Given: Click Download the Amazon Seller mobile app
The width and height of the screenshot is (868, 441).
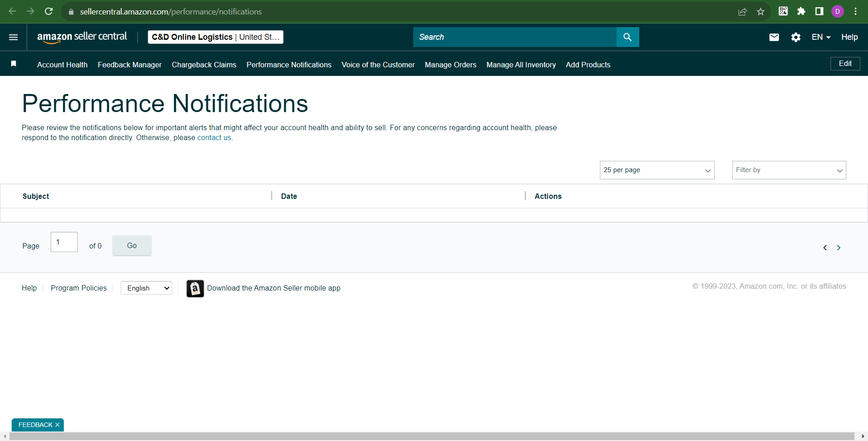Looking at the screenshot, I should (274, 288).
